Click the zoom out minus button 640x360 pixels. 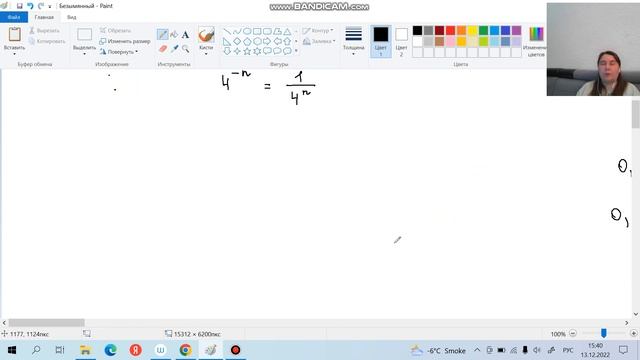click(x=573, y=333)
